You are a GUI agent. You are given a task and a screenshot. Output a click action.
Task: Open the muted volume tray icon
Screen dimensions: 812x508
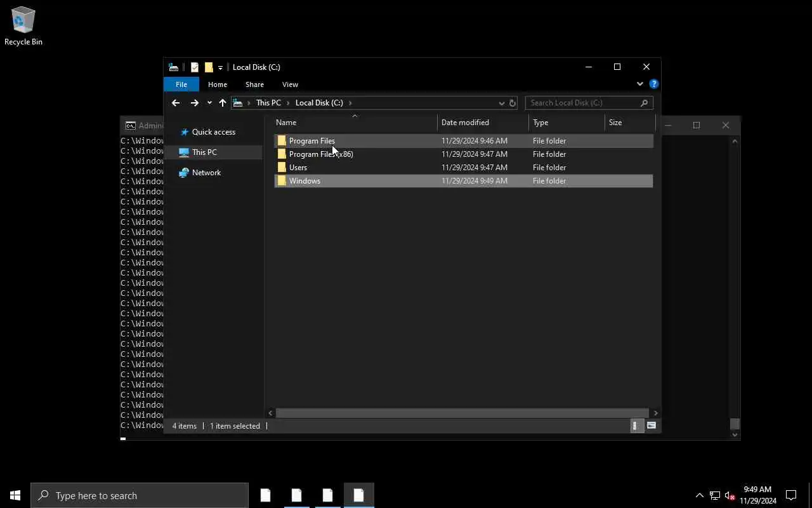coord(730,495)
